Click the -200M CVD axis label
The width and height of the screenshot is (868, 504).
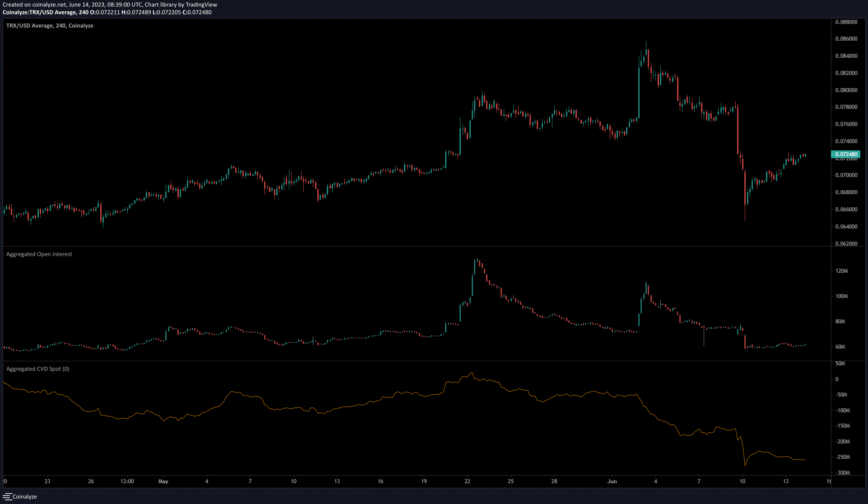point(842,442)
